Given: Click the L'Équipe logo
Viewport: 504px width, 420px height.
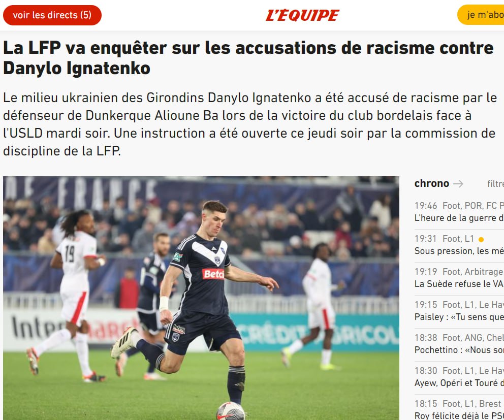Looking at the screenshot, I should coord(302,15).
